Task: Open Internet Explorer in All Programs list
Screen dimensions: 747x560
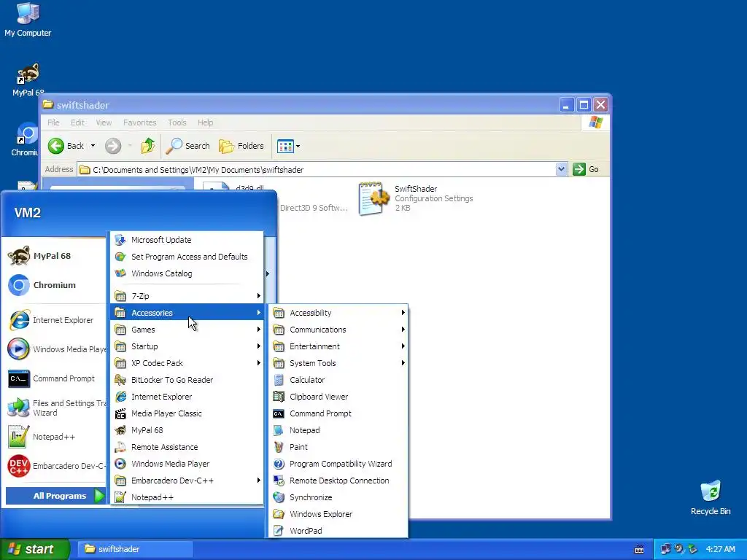Action: click(187, 397)
